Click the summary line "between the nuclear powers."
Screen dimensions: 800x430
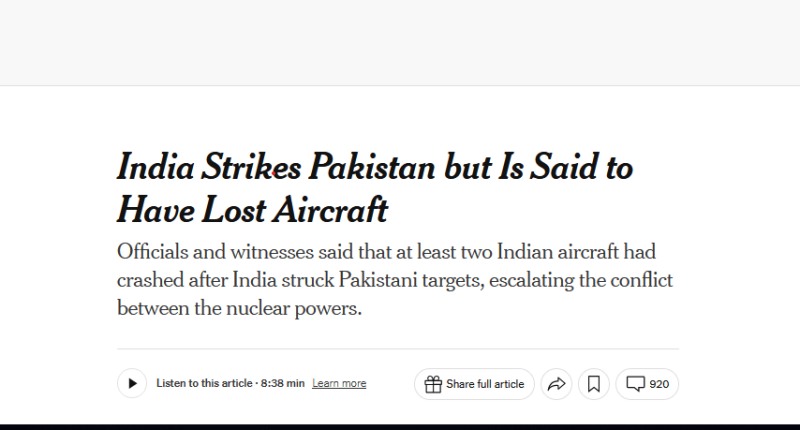(x=238, y=308)
